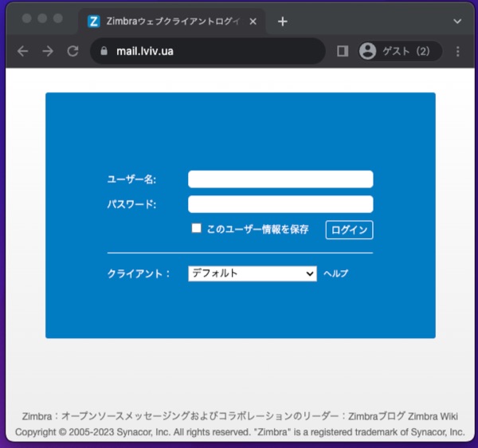478x448 pixels.
Task: Enable the このユーザー情報を保存 checkbox
Action: tap(197, 229)
